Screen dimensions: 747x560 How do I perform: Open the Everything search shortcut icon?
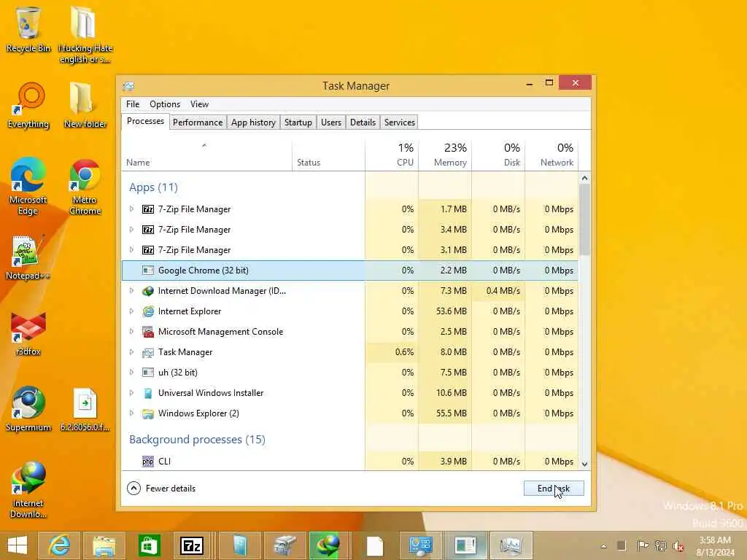(x=28, y=105)
